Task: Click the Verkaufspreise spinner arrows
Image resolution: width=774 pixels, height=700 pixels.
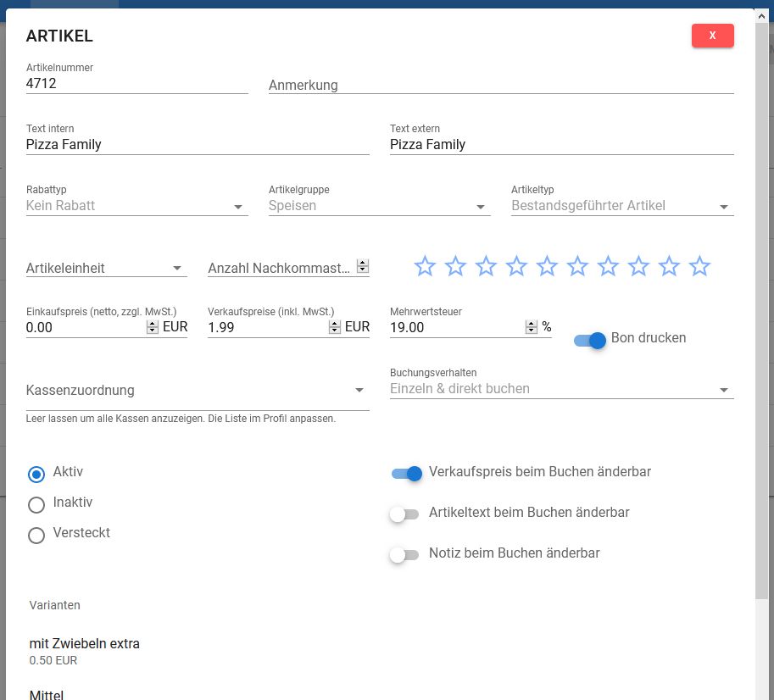Action: 335,327
